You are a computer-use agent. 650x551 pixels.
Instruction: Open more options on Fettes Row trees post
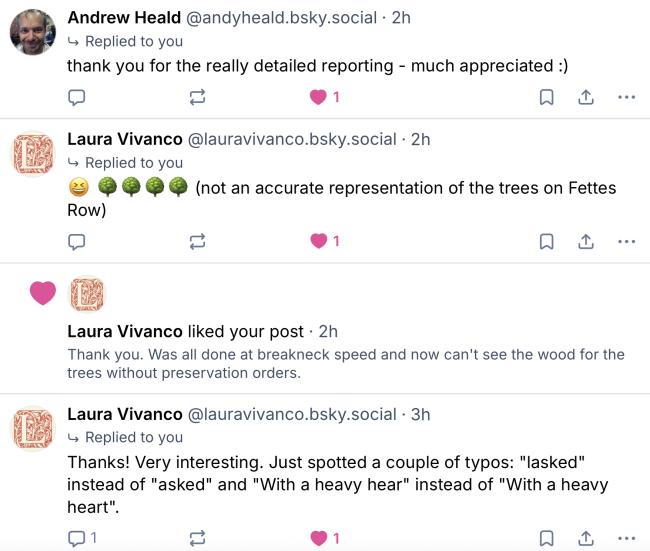pyautogui.click(x=626, y=240)
